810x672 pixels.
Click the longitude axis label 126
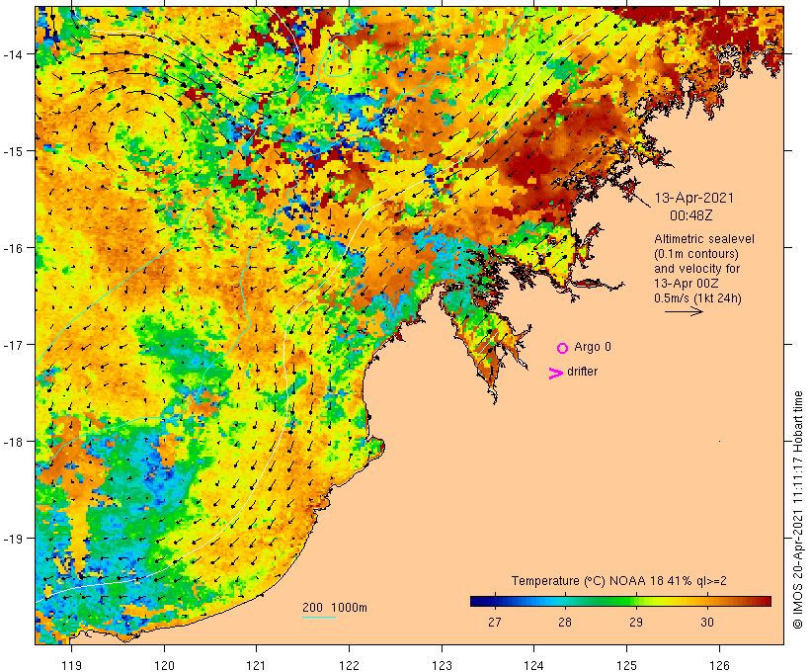(719, 665)
